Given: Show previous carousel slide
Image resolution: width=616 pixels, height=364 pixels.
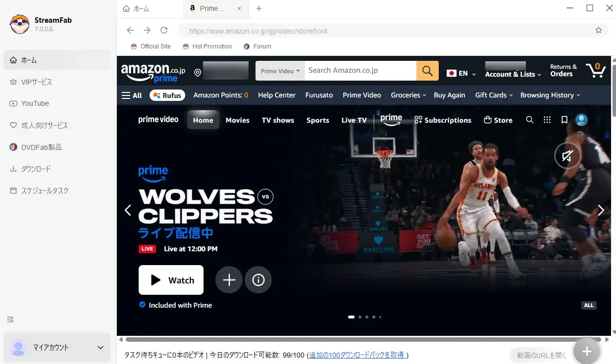Looking at the screenshot, I should point(128,210).
